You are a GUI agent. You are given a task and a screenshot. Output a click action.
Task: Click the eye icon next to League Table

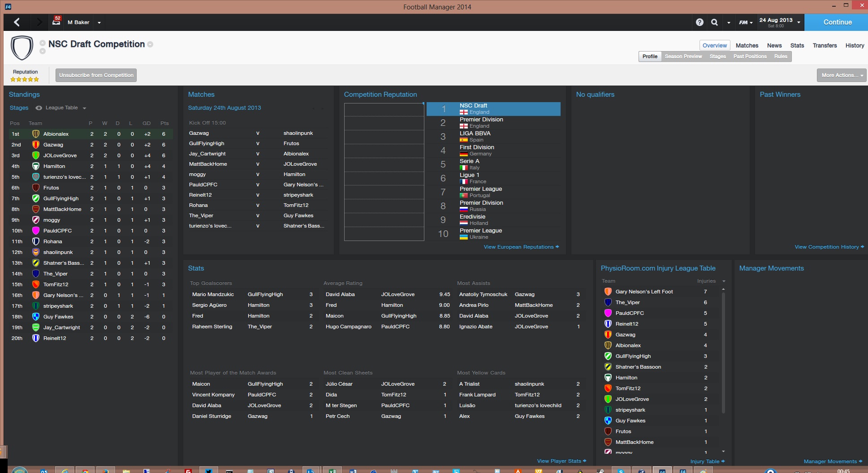(x=39, y=108)
